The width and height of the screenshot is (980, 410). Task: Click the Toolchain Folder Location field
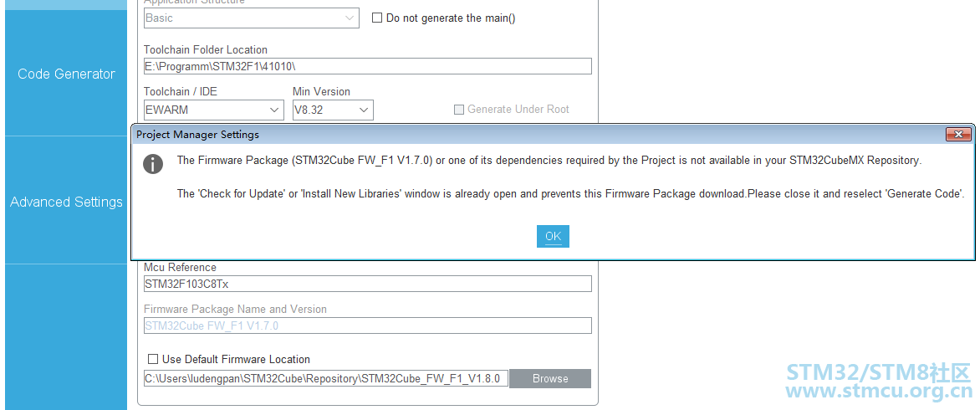click(x=368, y=65)
